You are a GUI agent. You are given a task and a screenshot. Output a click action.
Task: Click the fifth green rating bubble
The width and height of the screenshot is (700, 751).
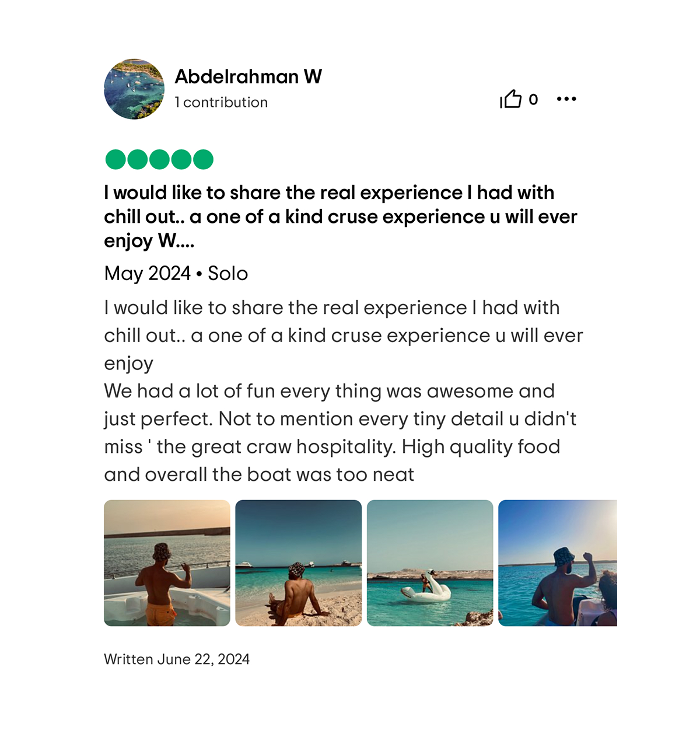(x=203, y=159)
